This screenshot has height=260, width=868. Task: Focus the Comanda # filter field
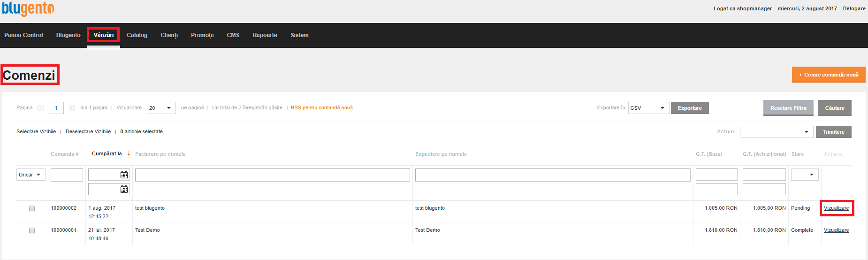coord(67,175)
